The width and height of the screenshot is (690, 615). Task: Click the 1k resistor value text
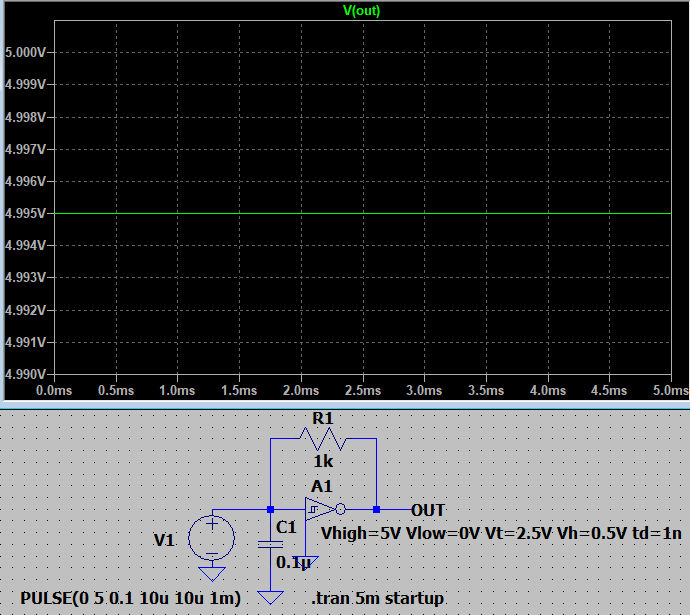322,464
